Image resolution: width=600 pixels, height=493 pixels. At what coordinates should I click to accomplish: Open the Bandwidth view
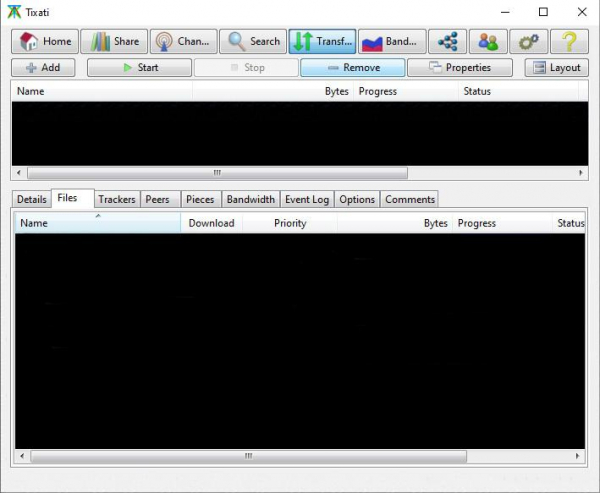pos(392,41)
